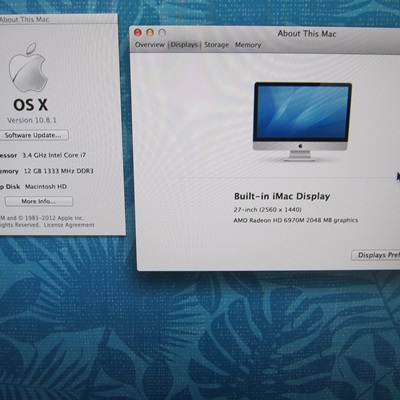Click the Apple logo above OS X
This screenshot has width=400, height=400.
[28, 68]
